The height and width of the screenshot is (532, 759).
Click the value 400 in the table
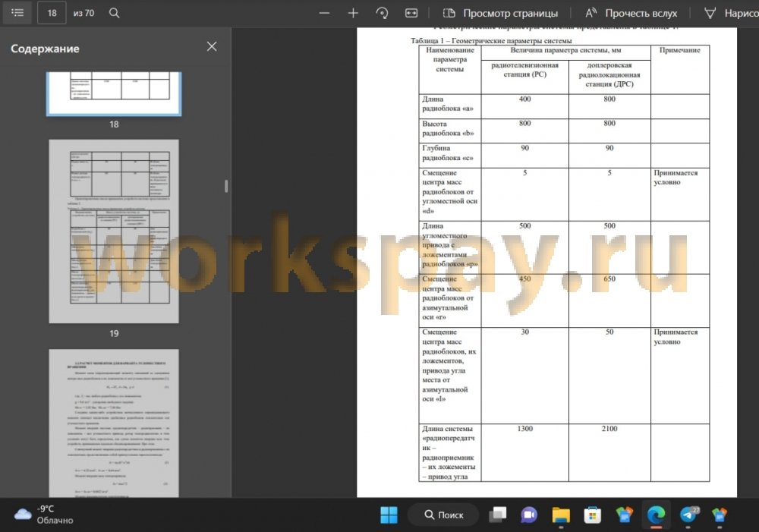coord(524,99)
